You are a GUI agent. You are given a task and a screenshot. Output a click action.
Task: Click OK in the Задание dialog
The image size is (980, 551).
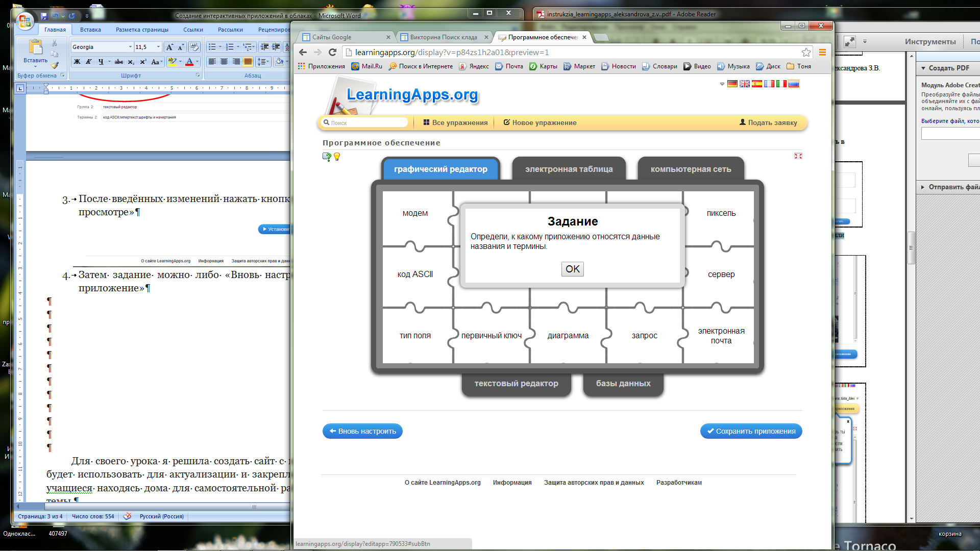click(572, 269)
